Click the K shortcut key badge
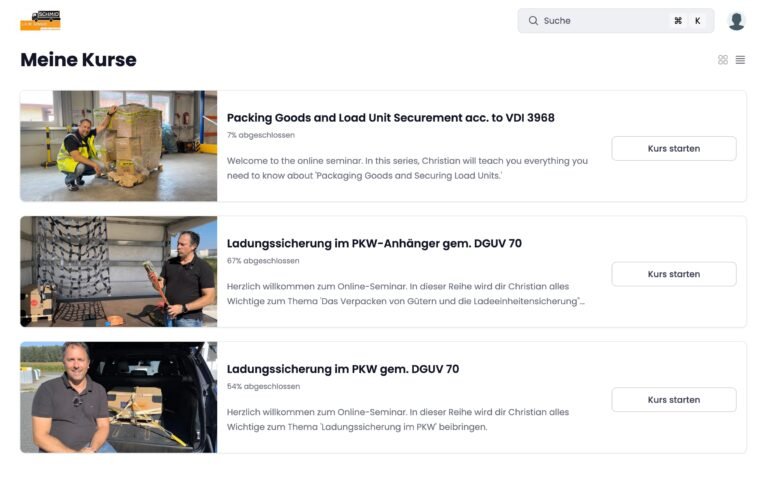 (x=697, y=21)
